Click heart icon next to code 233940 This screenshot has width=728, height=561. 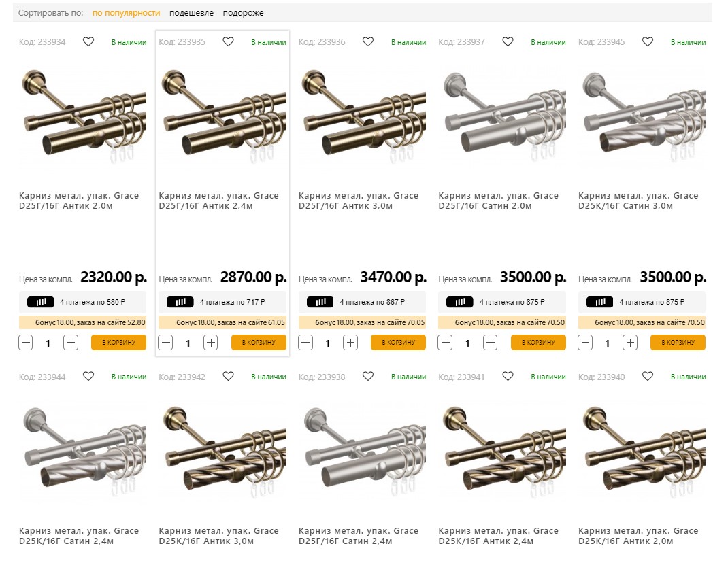(x=648, y=376)
